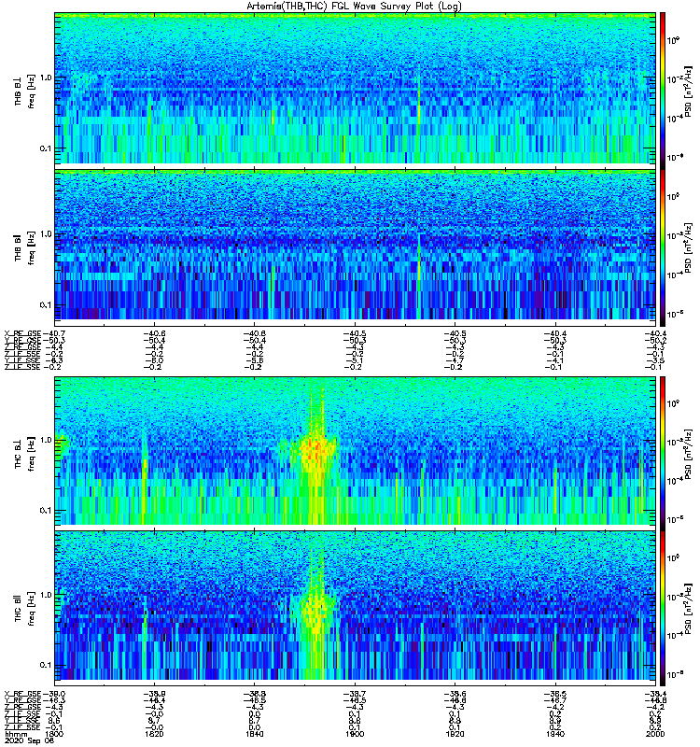Click the X_RE_GSE value -38.9 under THC panels
The image size is (700, 747).
[x=155, y=694]
